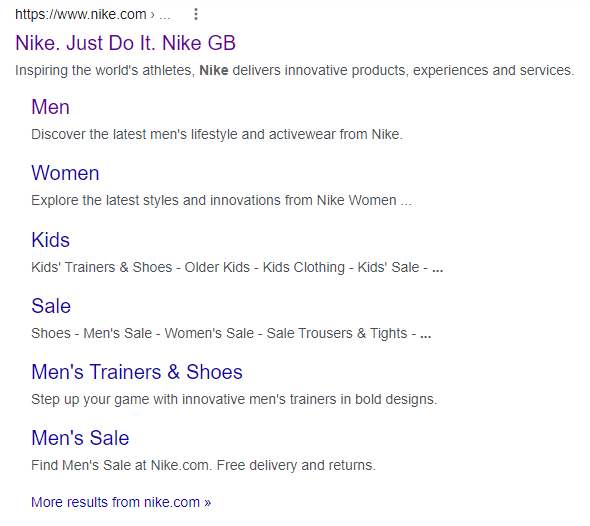
Task: Click the 'Inspiring the world's athletes' description
Action: [295, 70]
